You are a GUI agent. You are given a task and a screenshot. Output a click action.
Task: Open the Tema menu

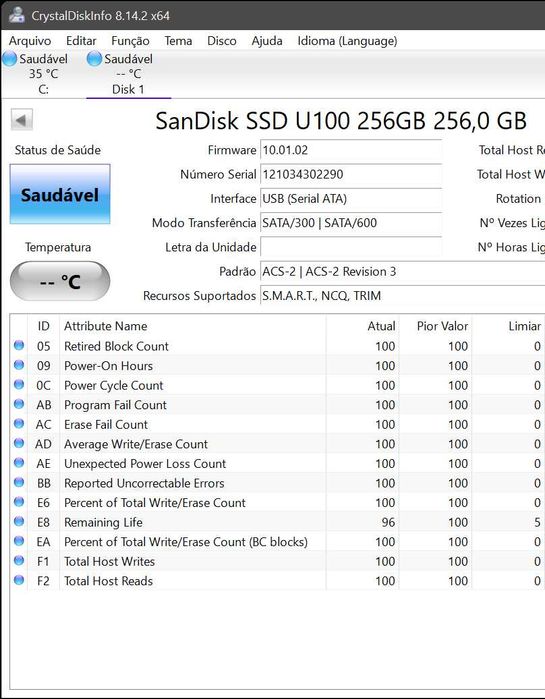click(x=178, y=41)
